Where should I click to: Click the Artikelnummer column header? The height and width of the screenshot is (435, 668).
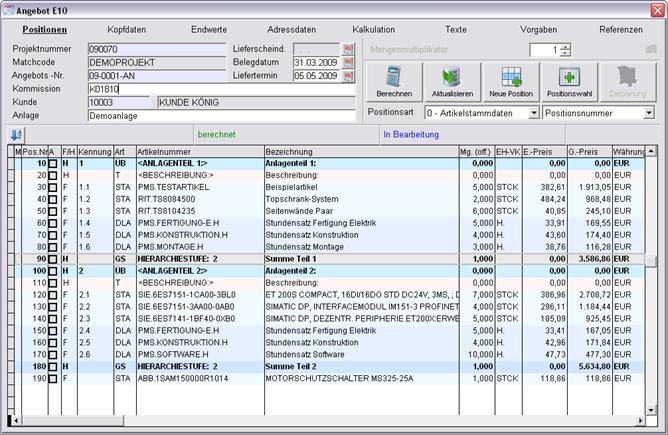[198, 151]
